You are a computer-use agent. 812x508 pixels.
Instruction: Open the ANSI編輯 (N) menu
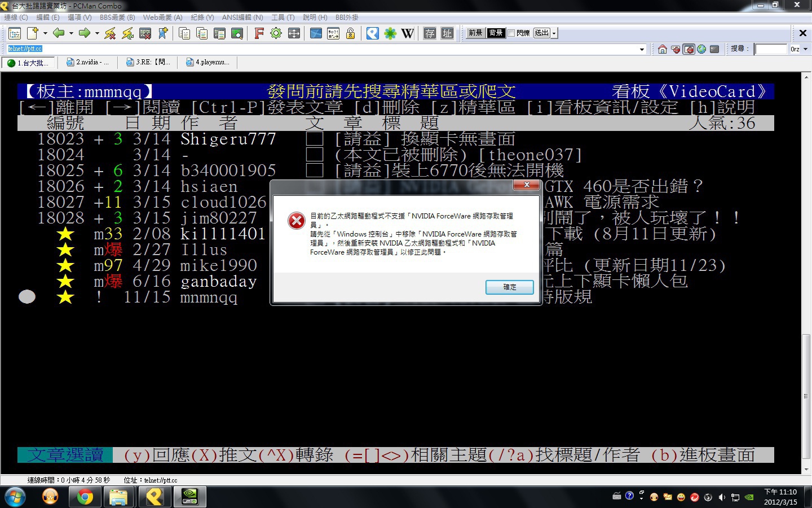tap(242, 17)
